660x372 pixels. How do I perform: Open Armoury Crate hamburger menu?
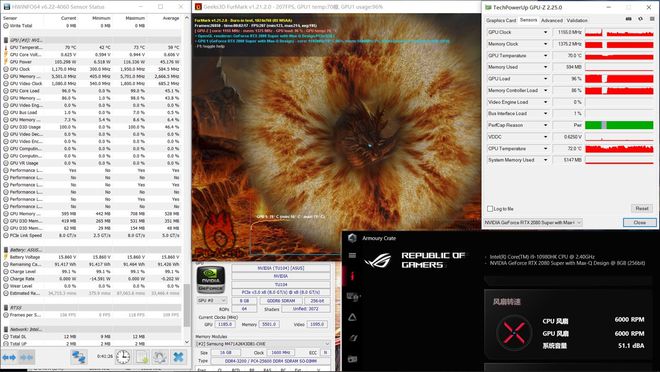click(x=352, y=255)
